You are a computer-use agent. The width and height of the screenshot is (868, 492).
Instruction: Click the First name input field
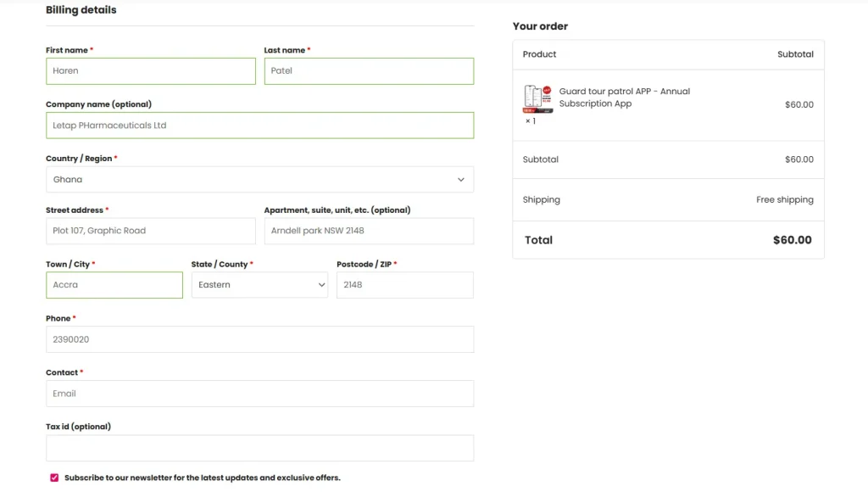(x=150, y=71)
